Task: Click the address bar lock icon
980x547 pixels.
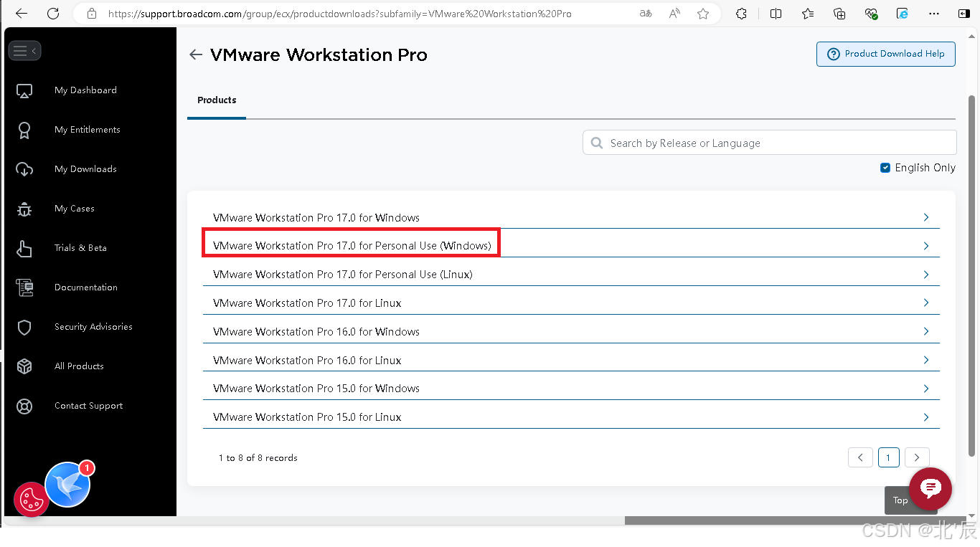Action: click(x=91, y=14)
